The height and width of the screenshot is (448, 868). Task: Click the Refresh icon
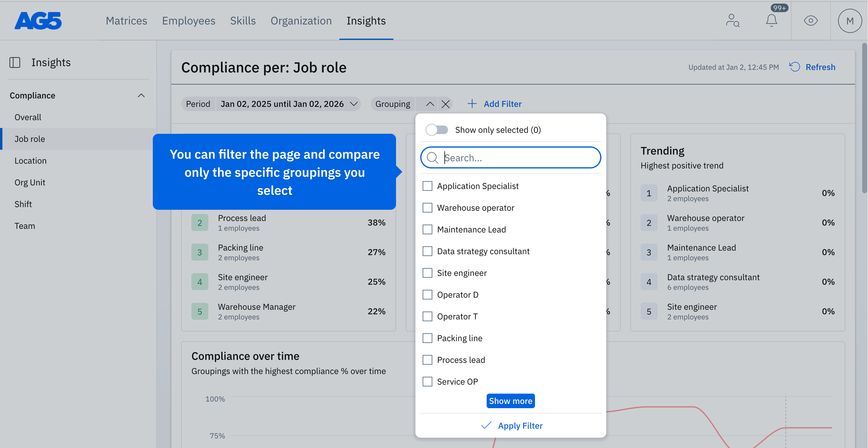pyautogui.click(x=795, y=67)
